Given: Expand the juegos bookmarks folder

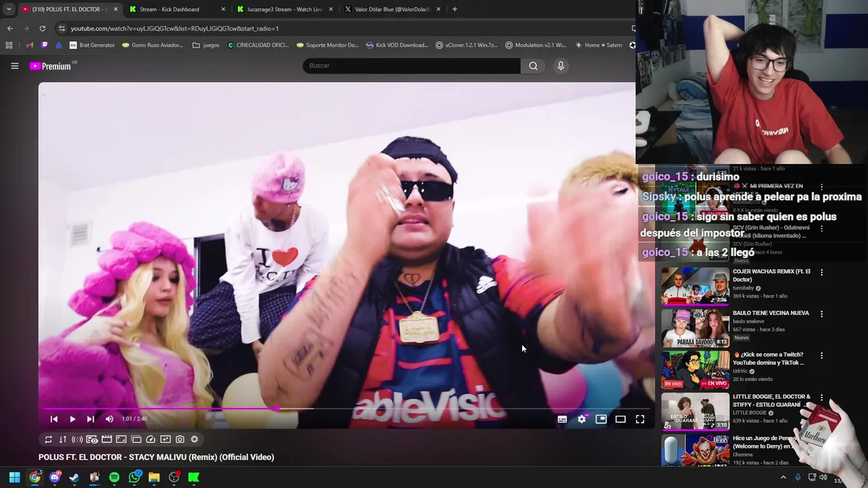Looking at the screenshot, I should (206, 45).
